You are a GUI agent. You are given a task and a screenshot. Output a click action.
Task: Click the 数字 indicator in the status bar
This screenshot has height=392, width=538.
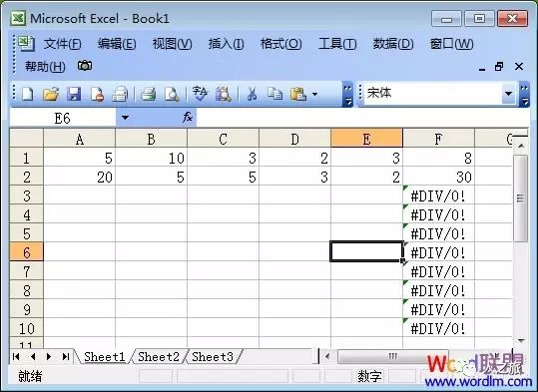pos(369,376)
